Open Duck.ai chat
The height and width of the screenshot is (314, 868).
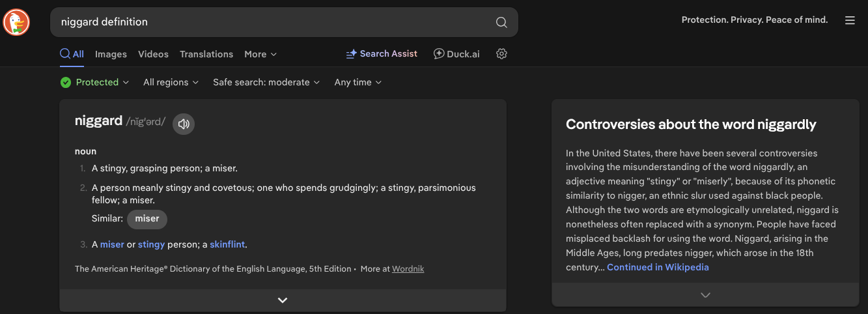[456, 54]
